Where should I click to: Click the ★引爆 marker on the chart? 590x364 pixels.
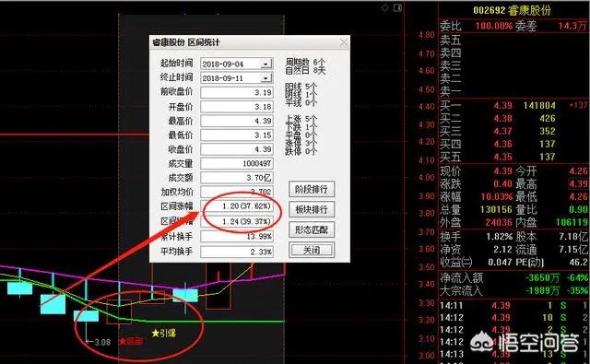pos(163,334)
